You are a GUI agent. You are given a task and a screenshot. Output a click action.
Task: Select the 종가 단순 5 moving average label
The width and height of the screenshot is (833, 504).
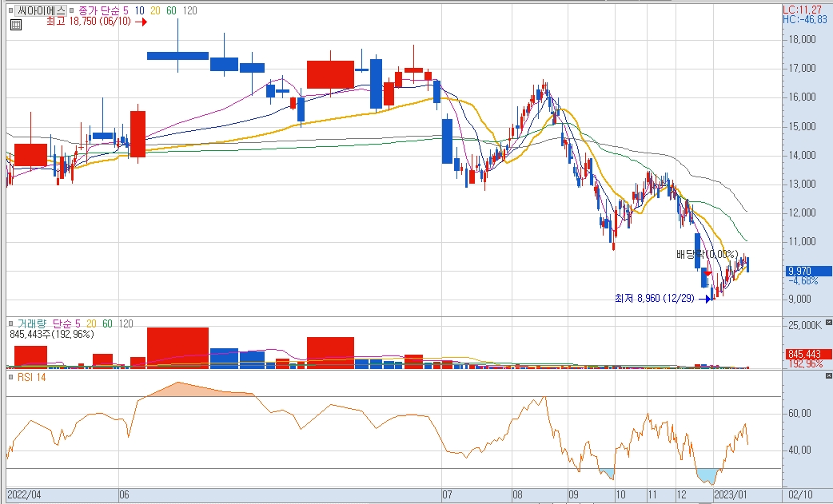click(104, 10)
